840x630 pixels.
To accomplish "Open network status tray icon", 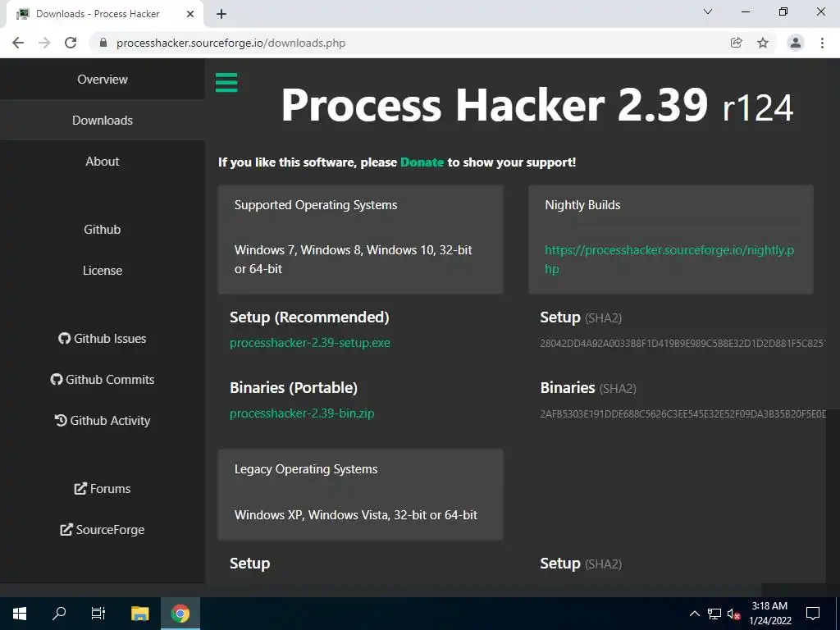I will click(x=714, y=614).
